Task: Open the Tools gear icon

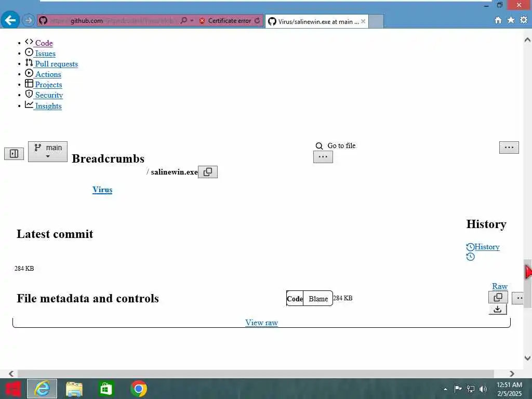Action: pos(524,20)
